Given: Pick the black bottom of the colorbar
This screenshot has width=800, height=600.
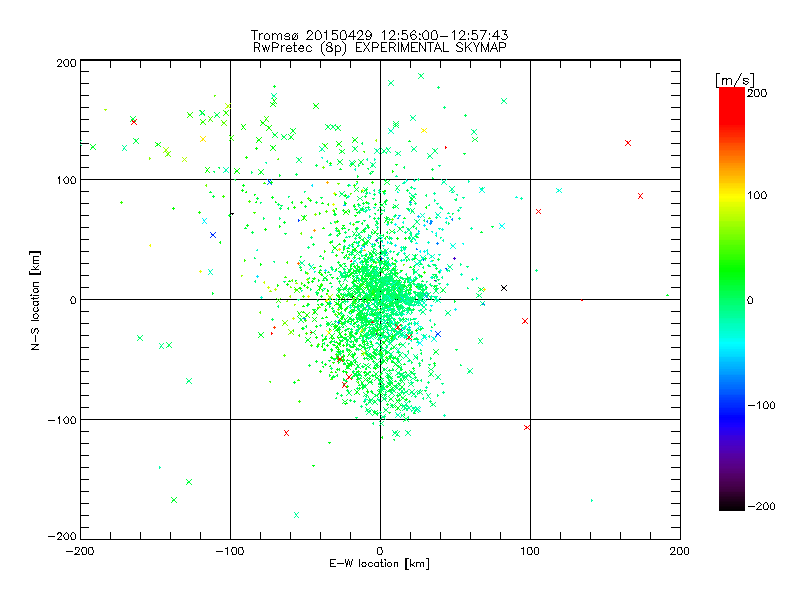Looking at the screenshot, I should 732,503.
